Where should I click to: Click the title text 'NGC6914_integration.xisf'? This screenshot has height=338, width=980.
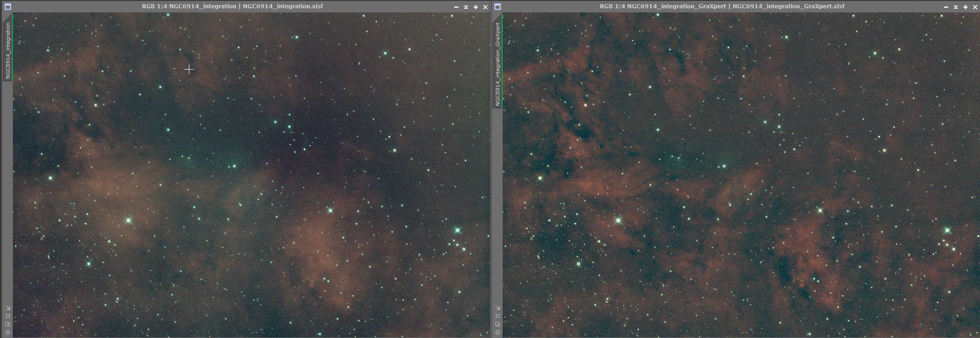(283, 6)
